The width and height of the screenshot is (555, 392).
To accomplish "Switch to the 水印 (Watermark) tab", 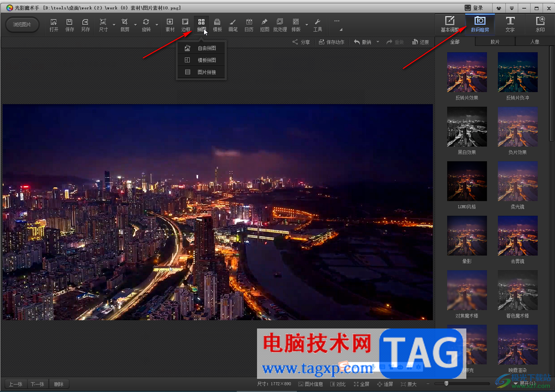I will pos(540,24).
